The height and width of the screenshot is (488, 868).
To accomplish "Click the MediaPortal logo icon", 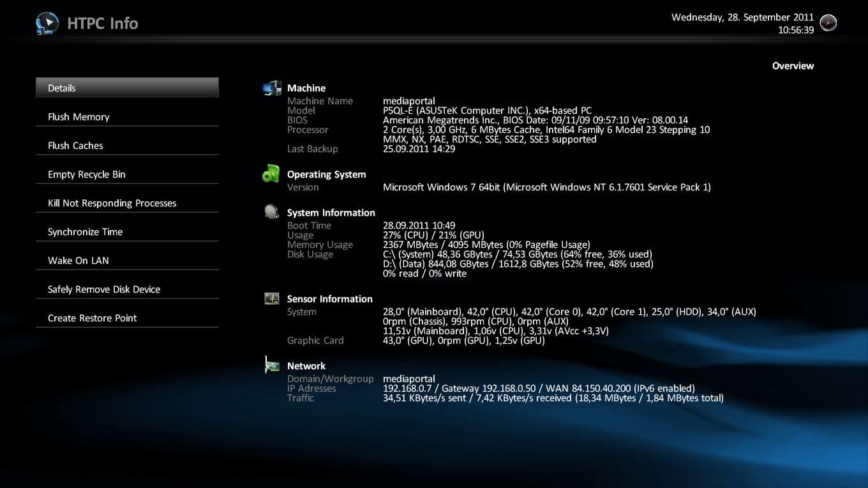I will coord(47,24).
